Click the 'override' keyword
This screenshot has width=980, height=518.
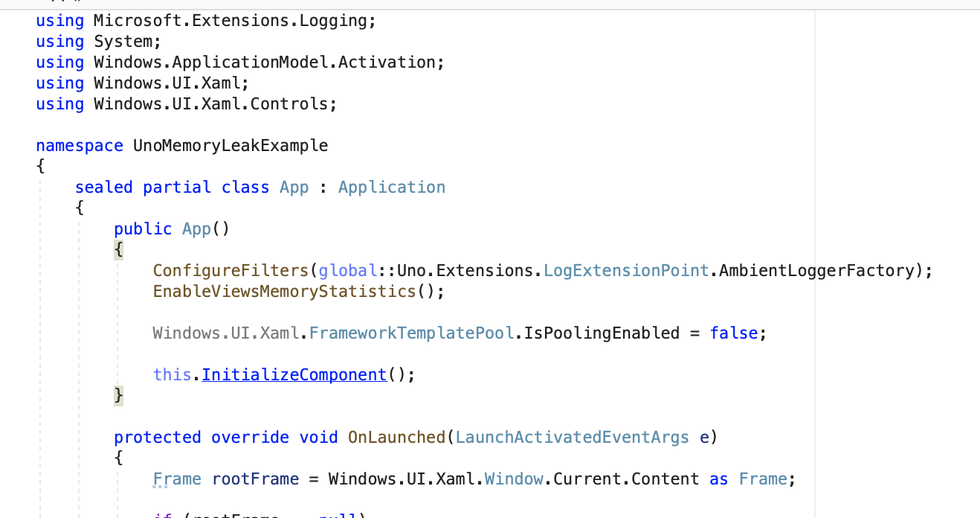click(x=250, y=437)
